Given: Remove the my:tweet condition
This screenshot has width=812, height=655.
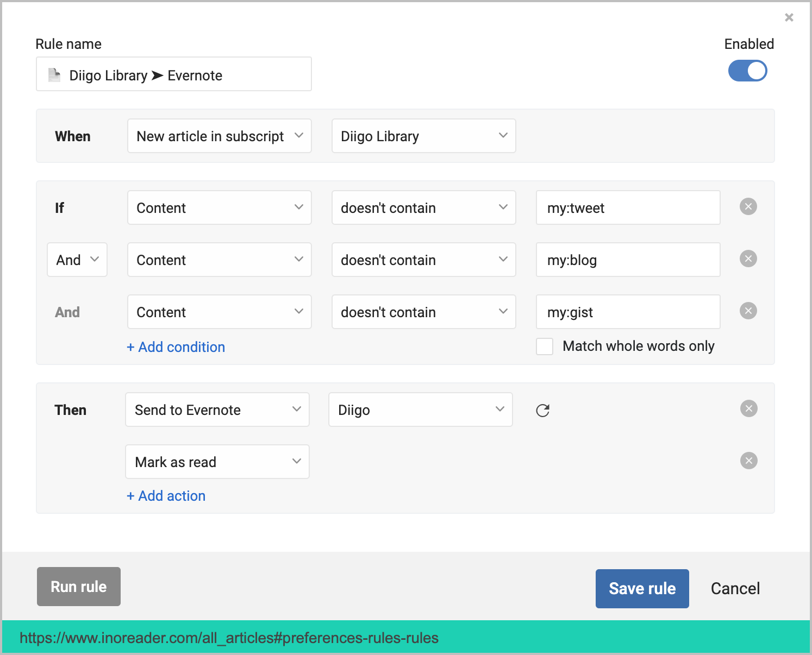Looking at the screenshot, I should (x=748, y=206).
